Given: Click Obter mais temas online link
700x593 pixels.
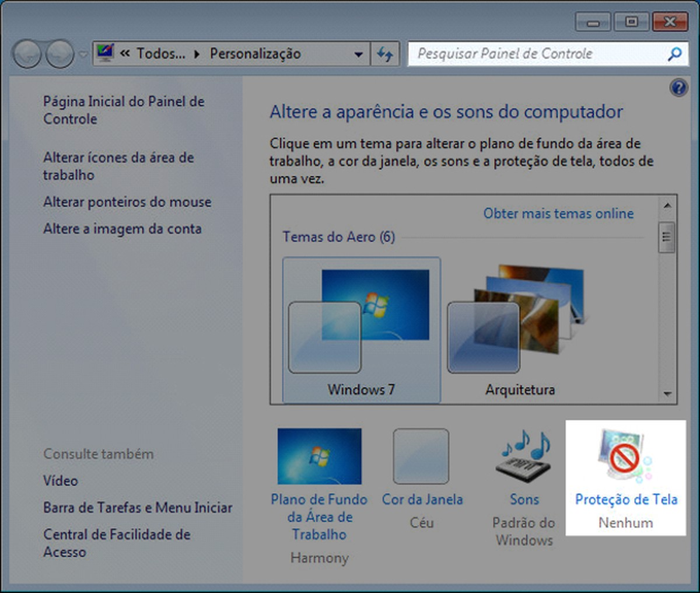Looking at the screenshot, I should click(x=558, y=214).
